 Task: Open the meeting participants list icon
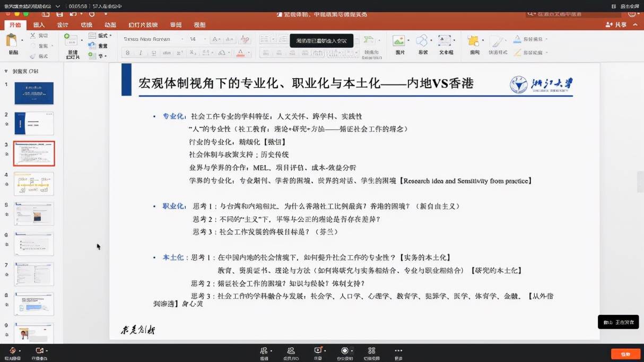coord(291,350)
